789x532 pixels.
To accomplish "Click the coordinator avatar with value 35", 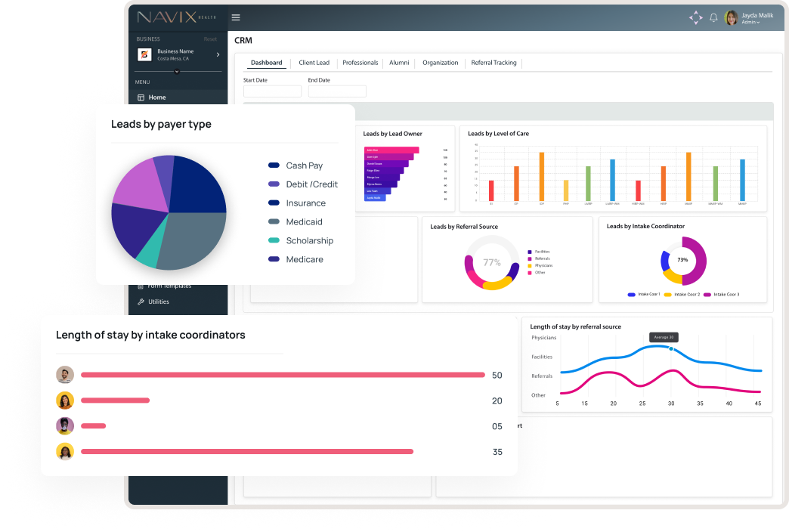I will pos(65,451).
